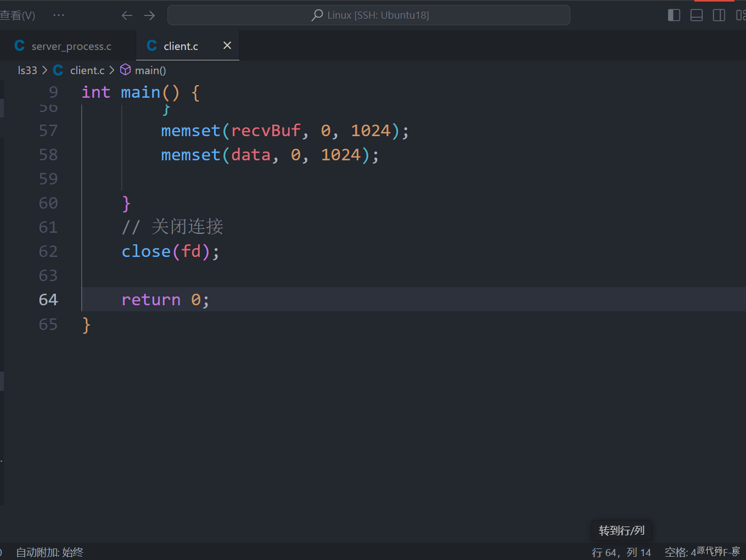Click line number 59 in gutter
Screen dimensions: 746x560
pyautogui.click(x=48, y=179)
